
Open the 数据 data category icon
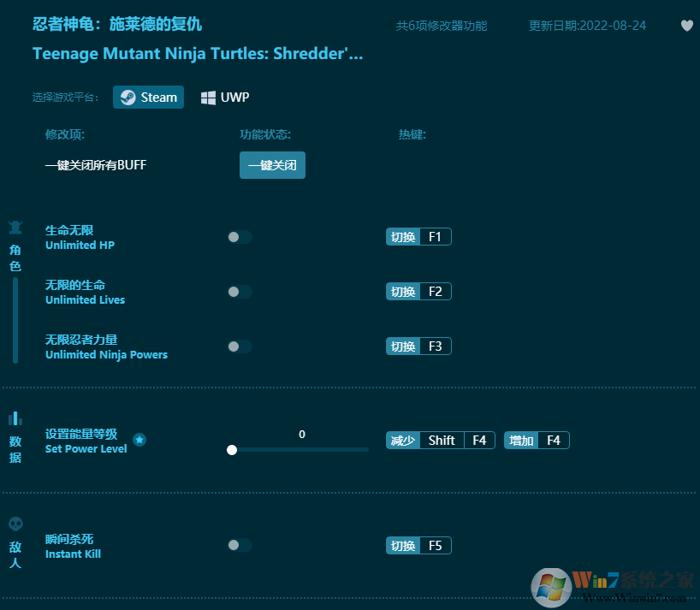pos(15,418)
